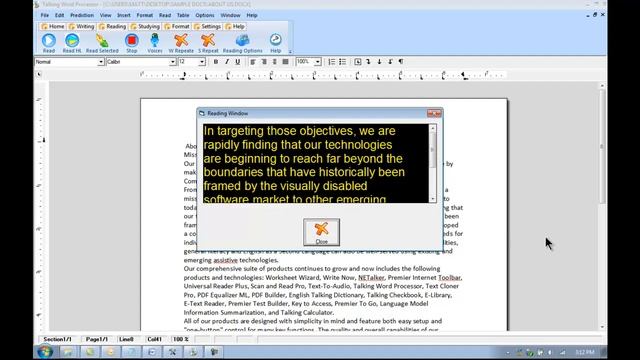Click the Section1/1 status bar entry
640x360 pixels.
58,339
